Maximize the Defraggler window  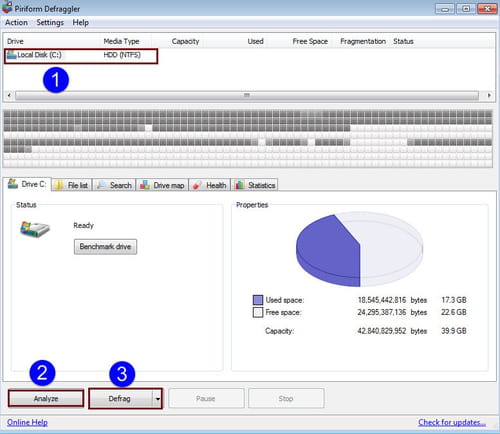pyautogui.click(x=466, y=9)
